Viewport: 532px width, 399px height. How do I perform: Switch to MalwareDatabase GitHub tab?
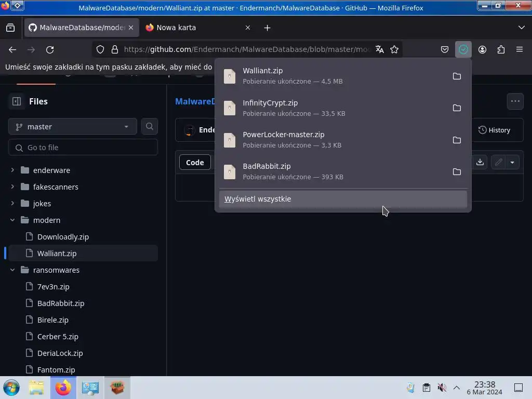82,28
